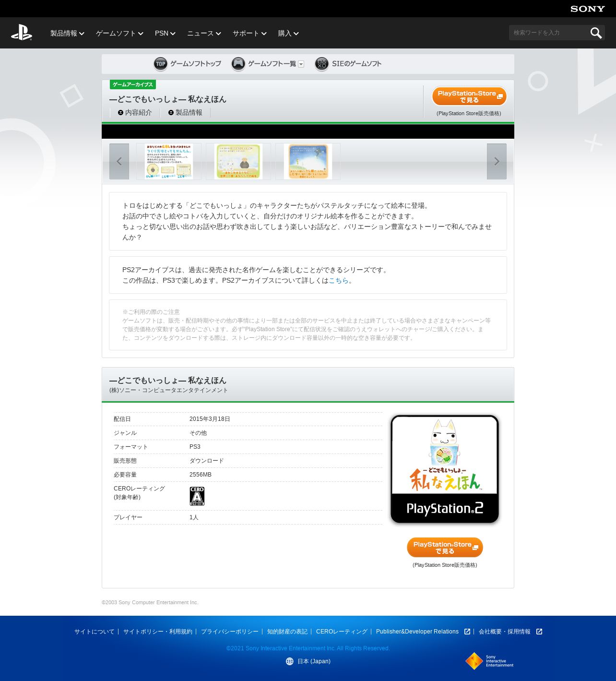Screen dimensions: 616x681
Task: Open Publisher&Developer Relations footer link
Action: tap(417, 632)
